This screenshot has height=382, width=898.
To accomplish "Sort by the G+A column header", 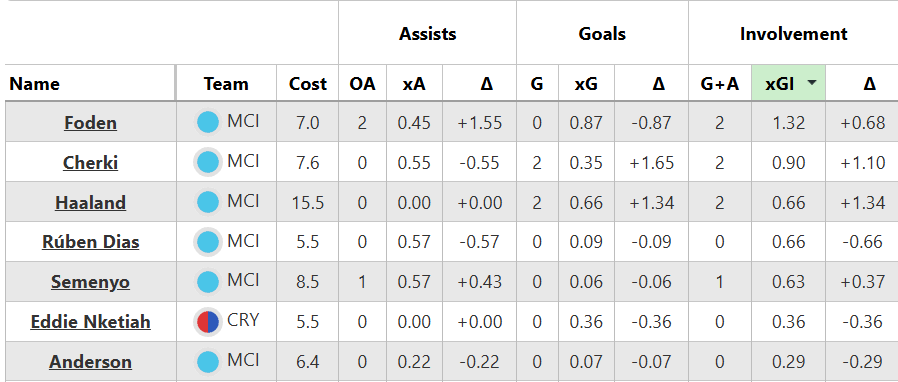I will click(719, 84).
